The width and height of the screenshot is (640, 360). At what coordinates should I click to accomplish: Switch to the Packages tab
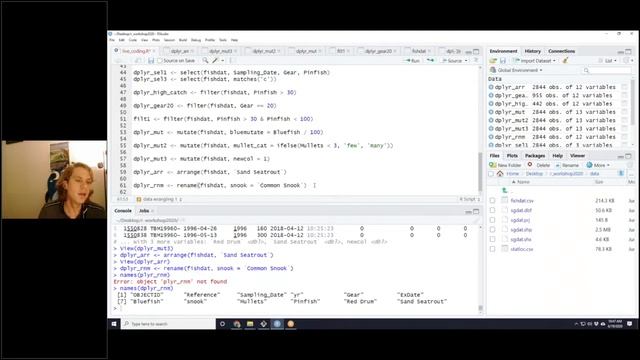pos(535,156)
